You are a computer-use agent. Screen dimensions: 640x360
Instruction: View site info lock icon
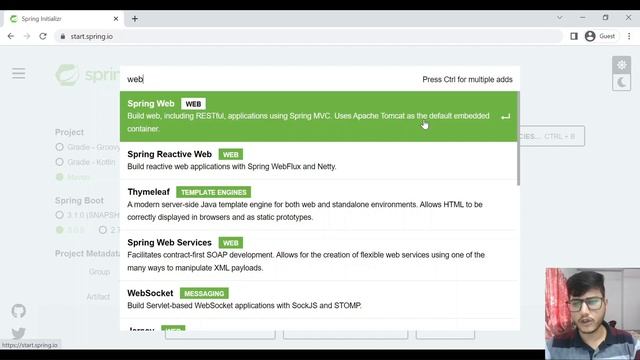coord(62,36)
